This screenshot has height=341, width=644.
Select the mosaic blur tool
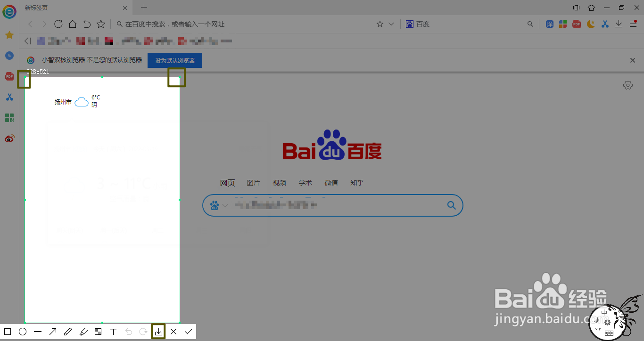[x=98, y=332]
